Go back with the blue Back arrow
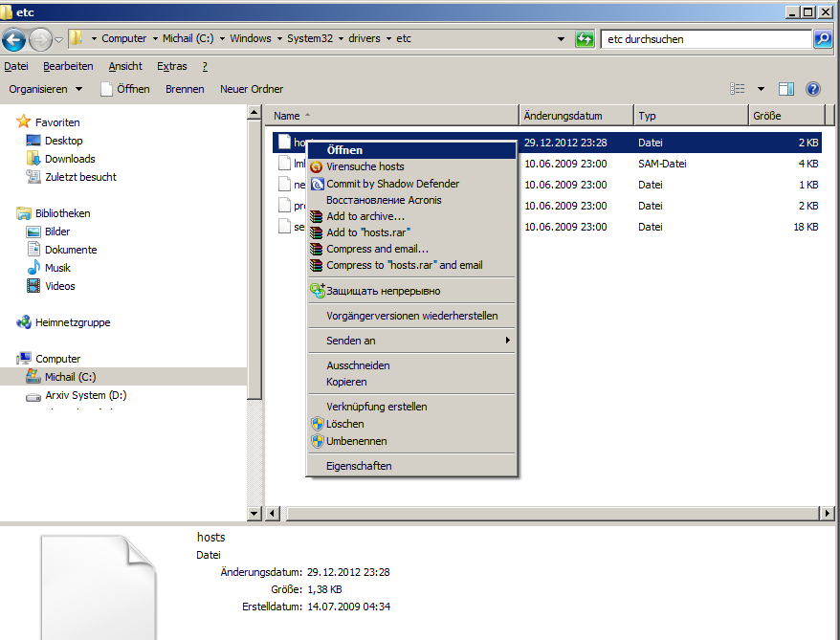The image size is (840, 640). (x=13, y=39)
